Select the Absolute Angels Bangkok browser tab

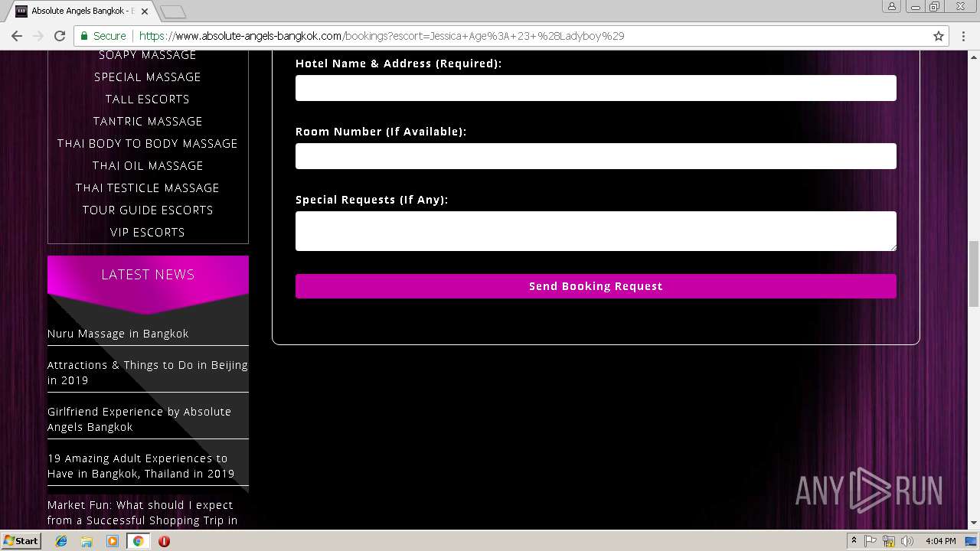(x=83, y=11)
